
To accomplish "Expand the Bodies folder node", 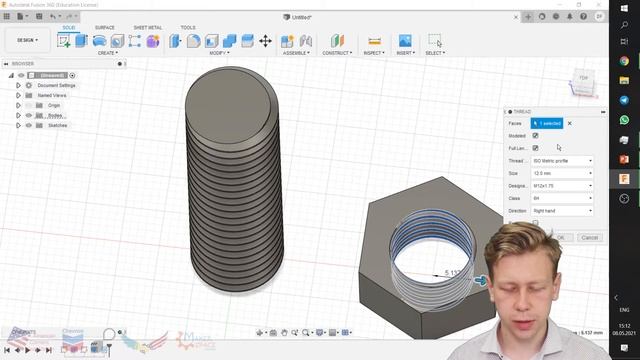I will pyautogui.click(x=18, y=116).
